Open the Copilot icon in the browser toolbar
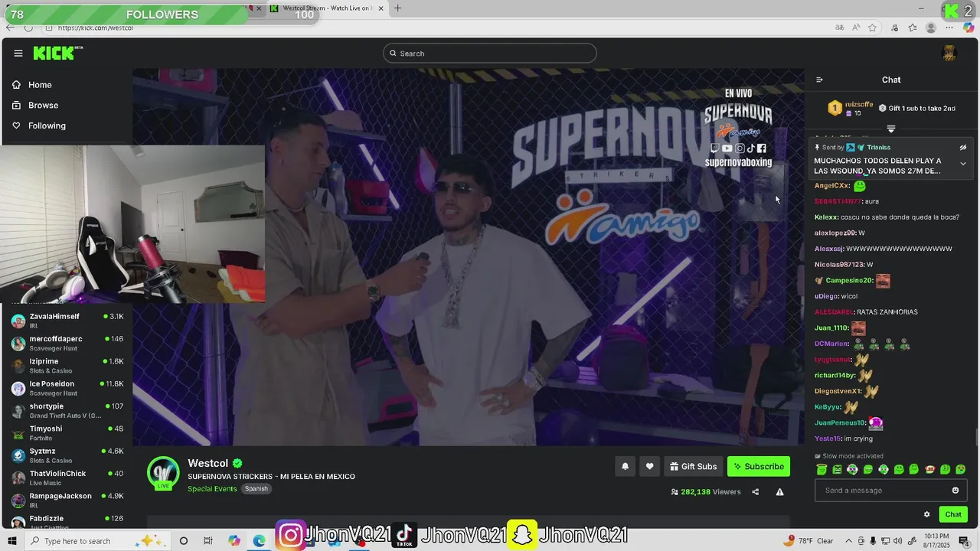This screenshot has height=551, width=980. (x=969, y=28)
